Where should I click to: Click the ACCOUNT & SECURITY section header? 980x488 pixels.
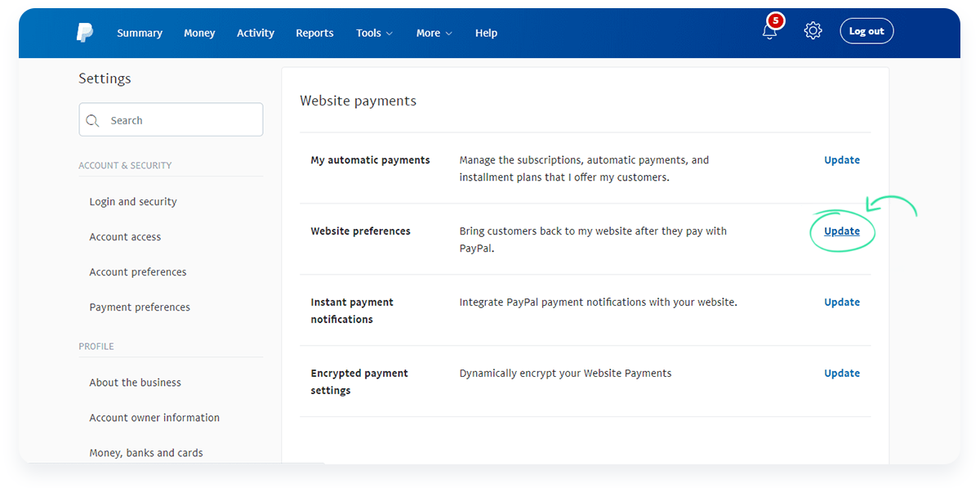point(125,165)
